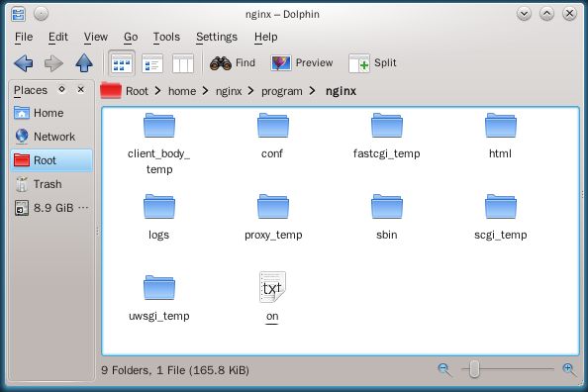588x392 pixels.
Task: Click the red Root folder breadcrumb icon
Action: (111, 90)
